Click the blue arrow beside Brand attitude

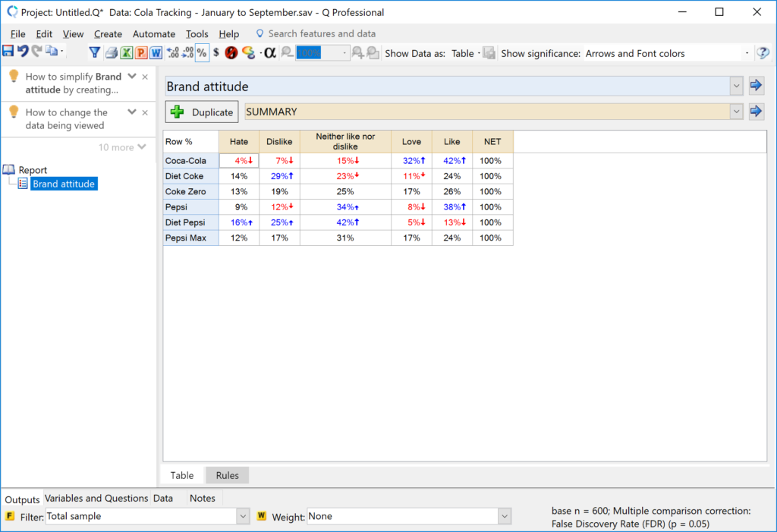(756, 85)
